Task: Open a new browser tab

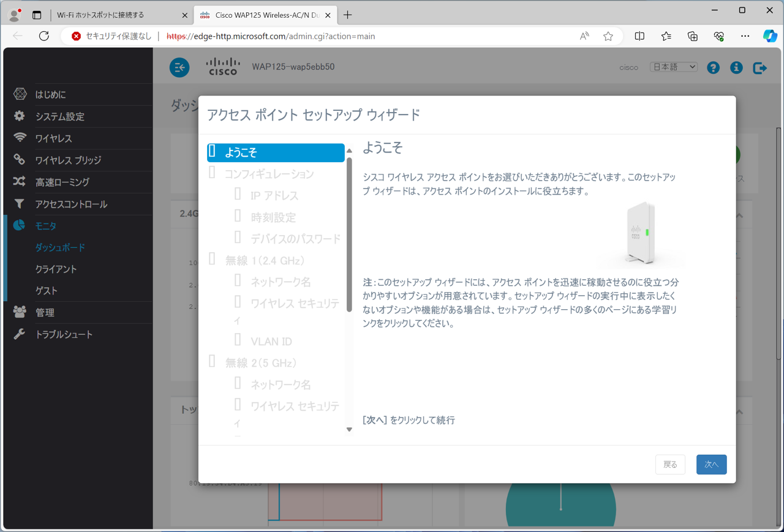Action: point(348,15)
